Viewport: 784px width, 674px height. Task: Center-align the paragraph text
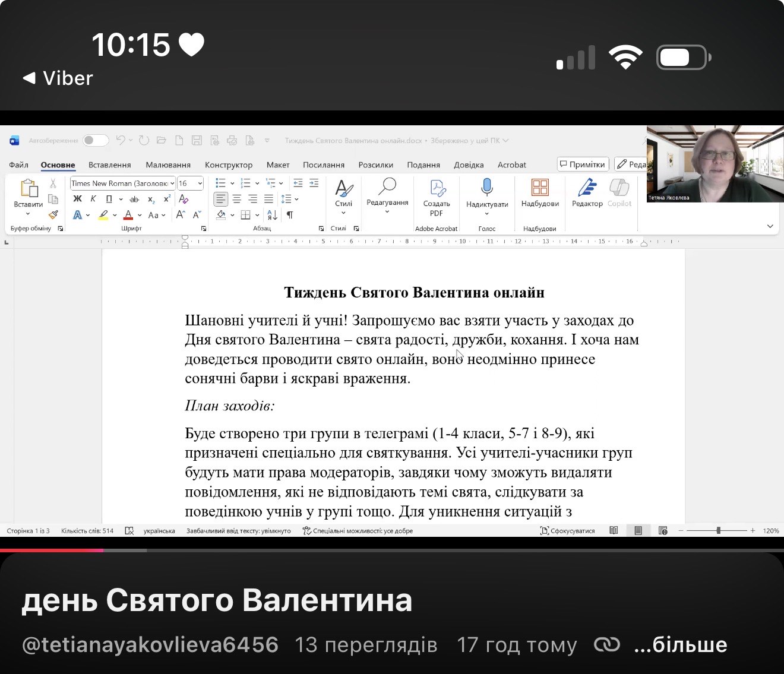(x=237, y=199)
